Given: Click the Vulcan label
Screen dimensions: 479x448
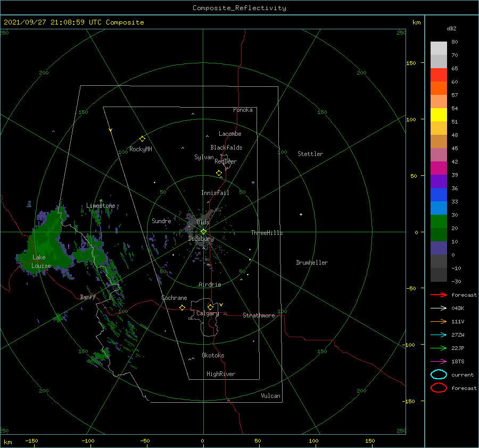Looking at the screenshot, I should [x=270, y=396].
